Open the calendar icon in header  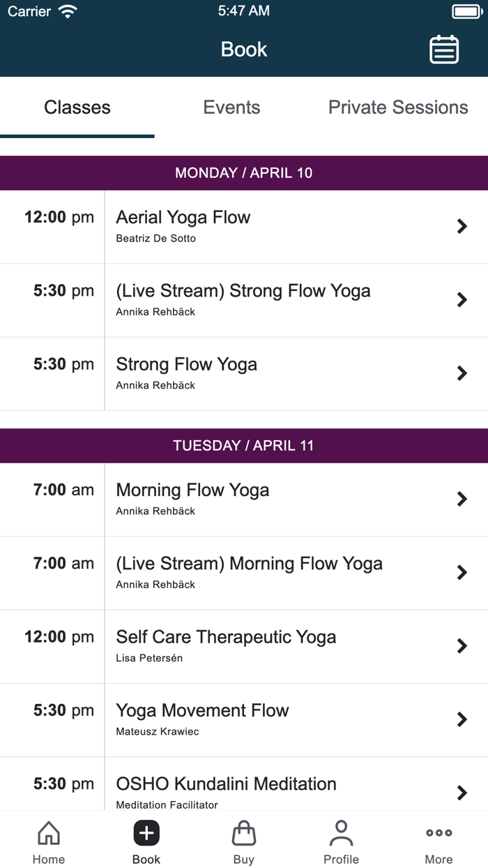(444, 50)
